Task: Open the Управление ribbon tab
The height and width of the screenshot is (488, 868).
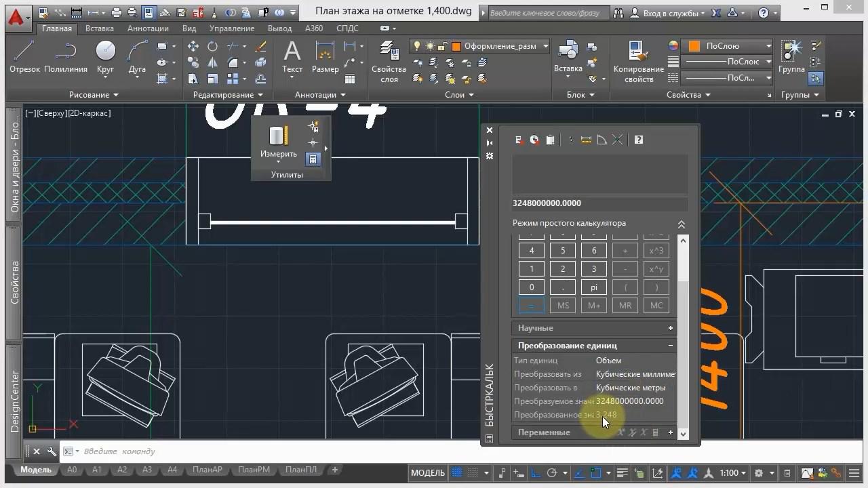Action: tap(232, 28)
